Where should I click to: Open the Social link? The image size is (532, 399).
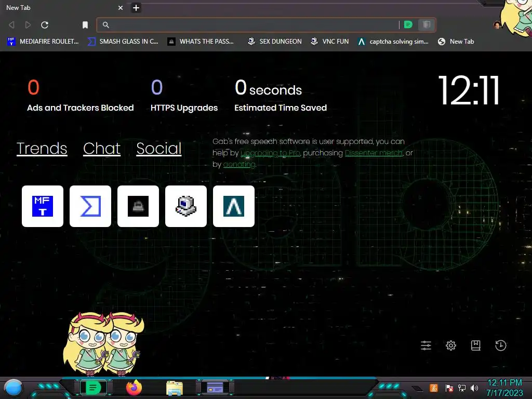point(159,148)
